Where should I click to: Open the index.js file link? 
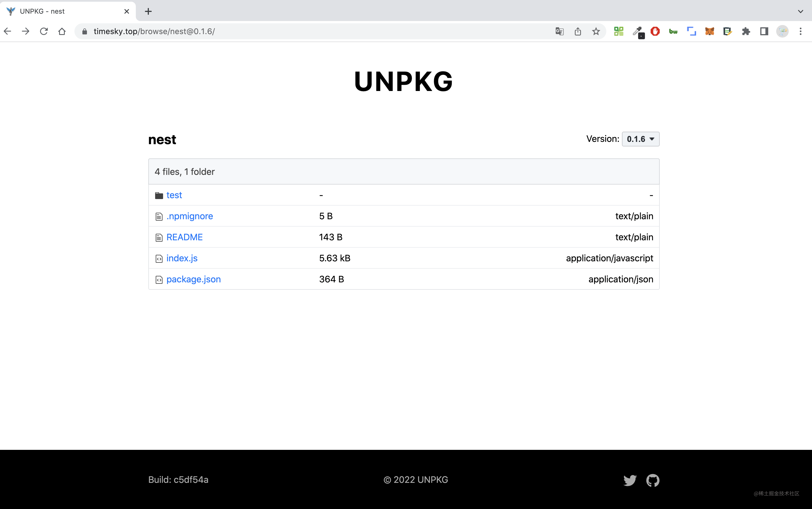click(182, 258)
